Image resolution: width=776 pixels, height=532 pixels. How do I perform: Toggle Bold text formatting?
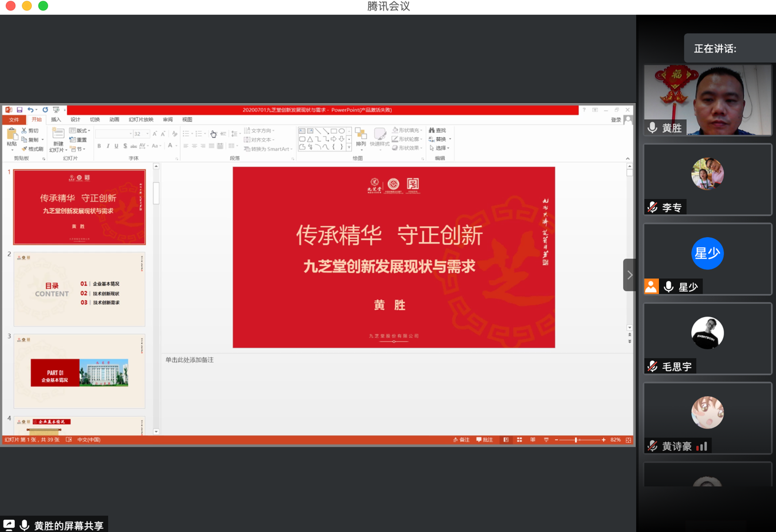(99, 146)
